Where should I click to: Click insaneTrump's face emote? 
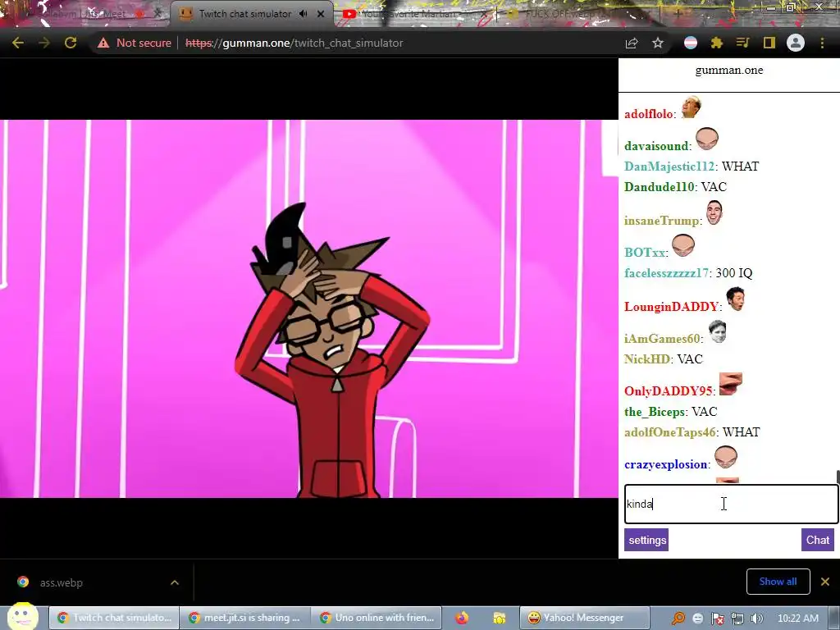[x=714, y=212]
